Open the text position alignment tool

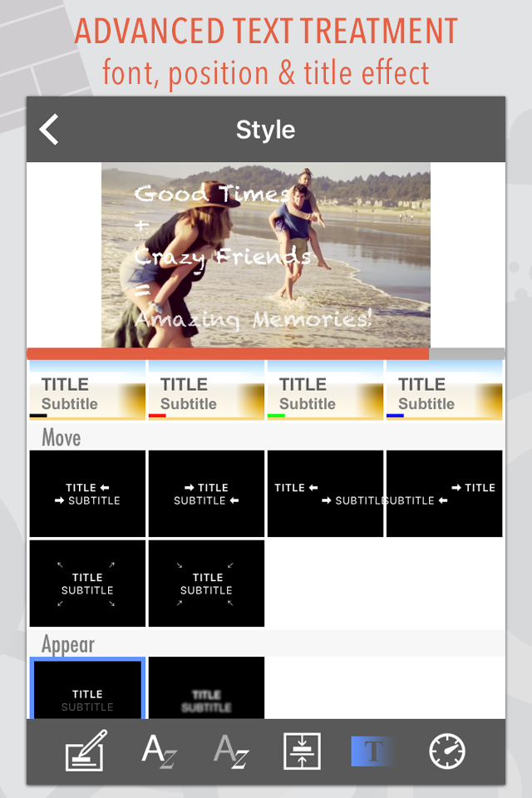tap(302, 751)
